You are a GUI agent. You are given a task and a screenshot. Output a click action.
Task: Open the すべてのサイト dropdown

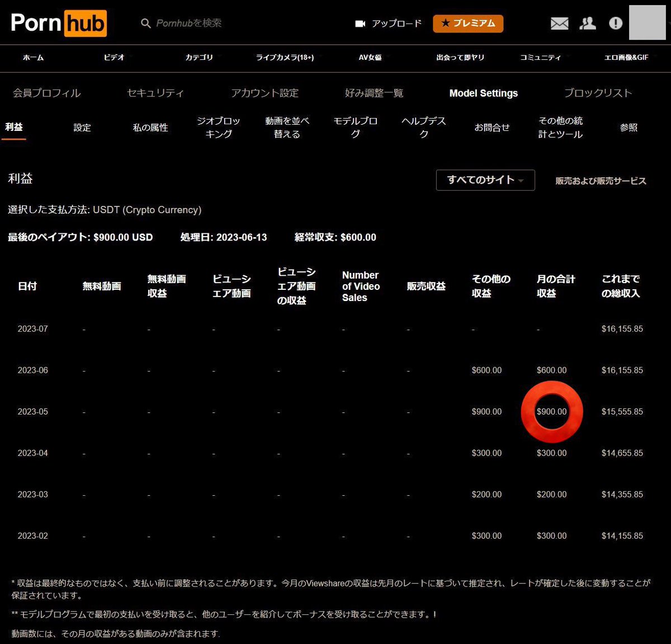485,180
